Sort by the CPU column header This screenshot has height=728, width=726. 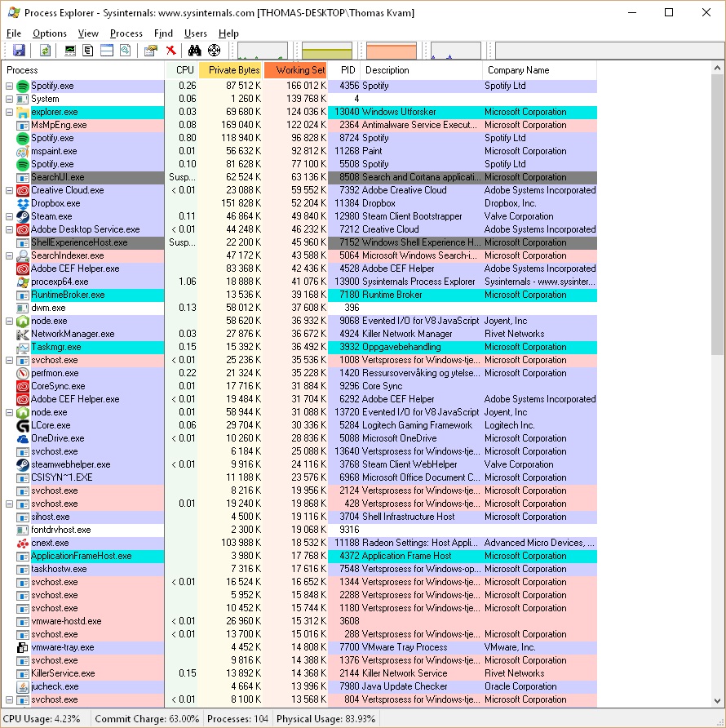pos(181,70)
